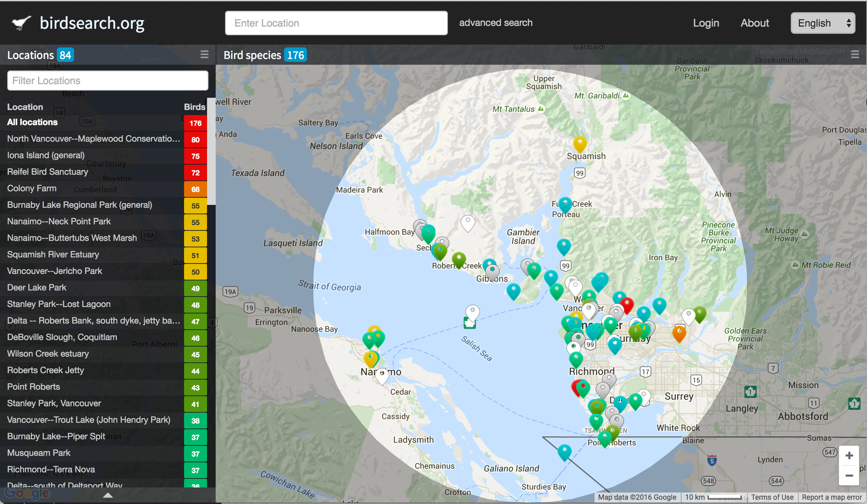
Task: Open the Locations panel hamburger menu
Action: point(205,55)
